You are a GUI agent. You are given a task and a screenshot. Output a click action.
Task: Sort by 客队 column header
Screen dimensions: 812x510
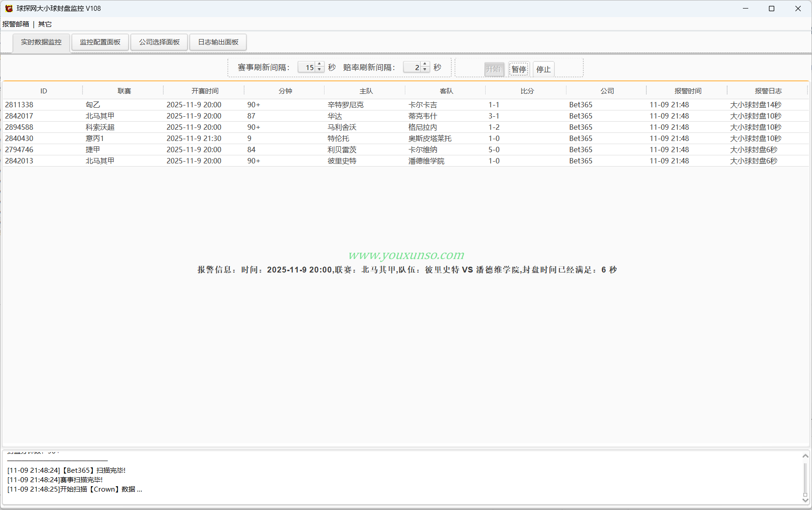pyautogui.click(x=446, y=91)
